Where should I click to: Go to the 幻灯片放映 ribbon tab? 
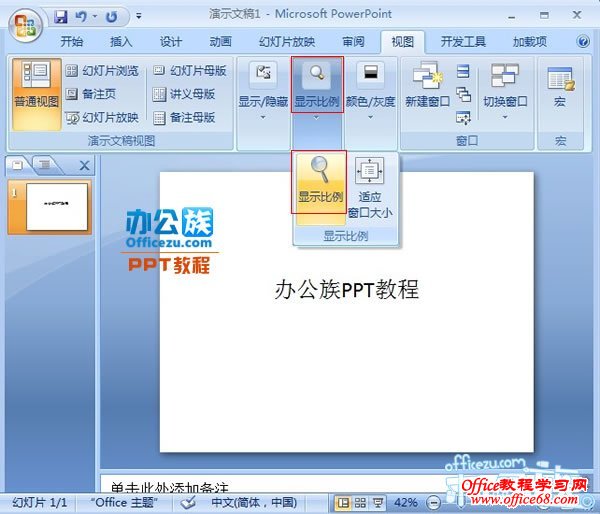287,41
